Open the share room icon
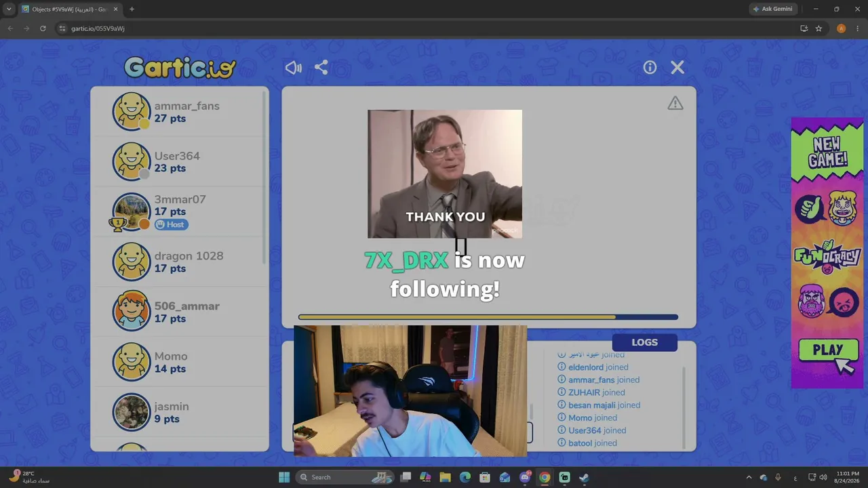 pyautogui.click(x=321, y=68)
